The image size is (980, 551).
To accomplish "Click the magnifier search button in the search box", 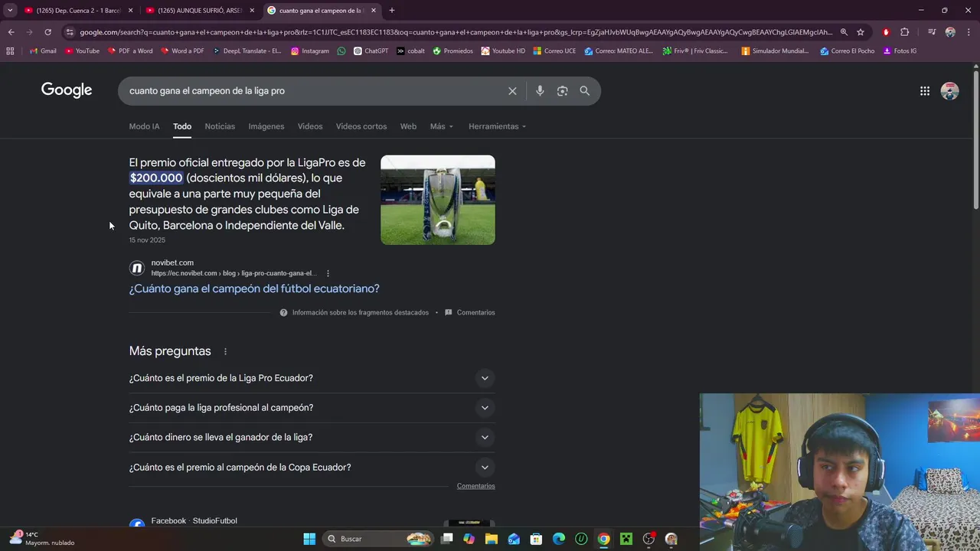I will pyautogui.click(x=585, y=91).
